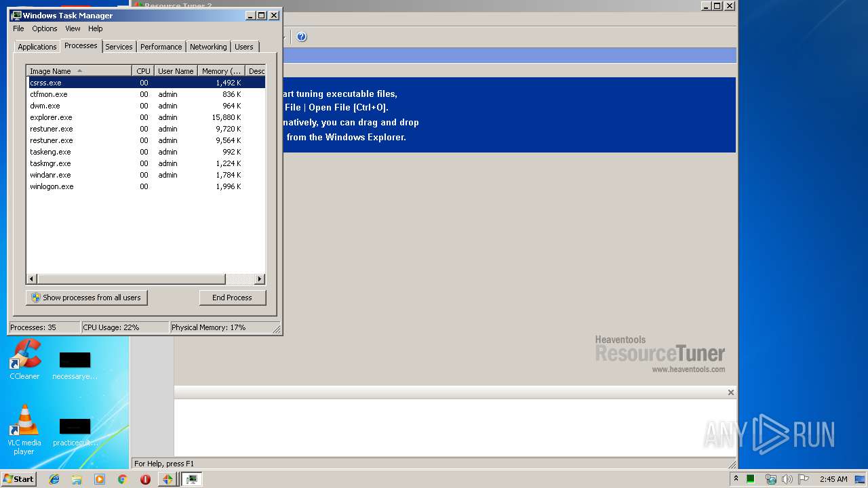
Task: Sort by Description column header
Action: (256, 71)
